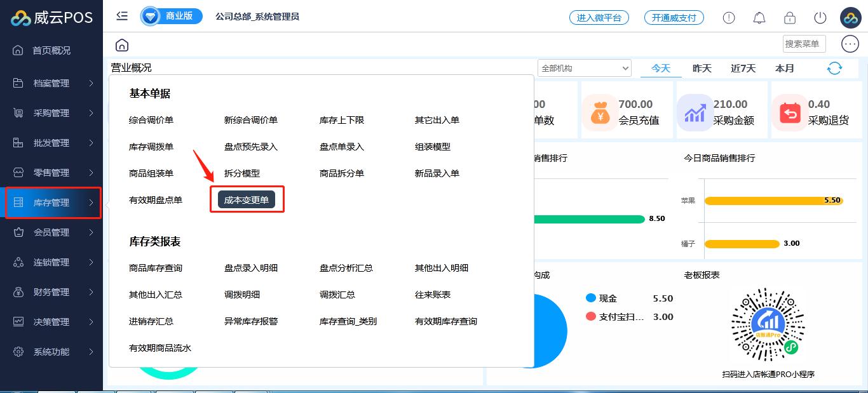
Task: Click the home icon below the header
Action: tap(122, 45)
